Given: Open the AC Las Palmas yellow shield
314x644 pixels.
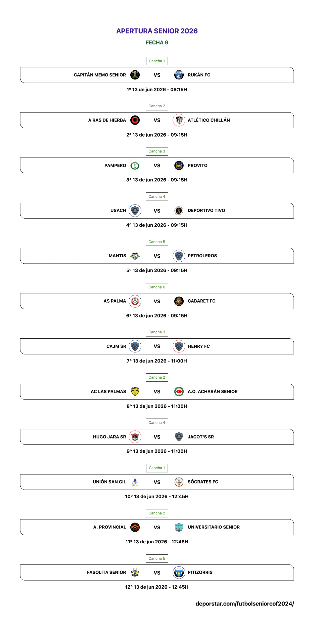Looking at the screenshot, I should [x=135, y=391].
